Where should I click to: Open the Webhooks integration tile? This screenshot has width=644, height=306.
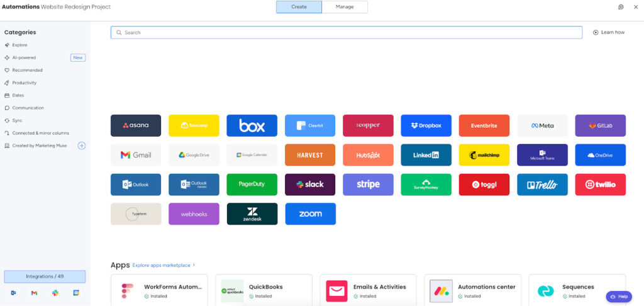tap(194, 214)
